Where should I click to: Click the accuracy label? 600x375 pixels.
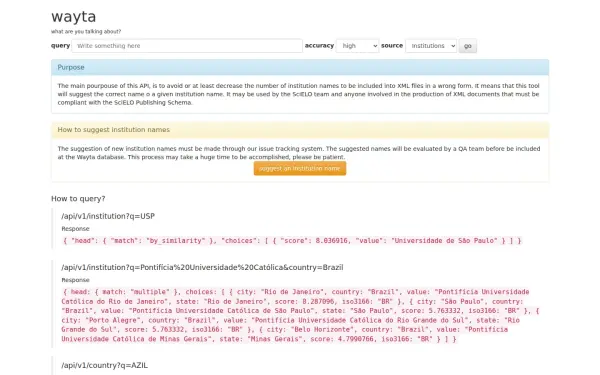[319, 46]
